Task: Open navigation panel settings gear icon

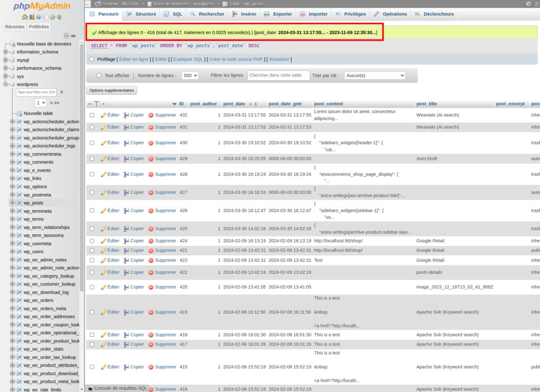Action: pos(52,17)
